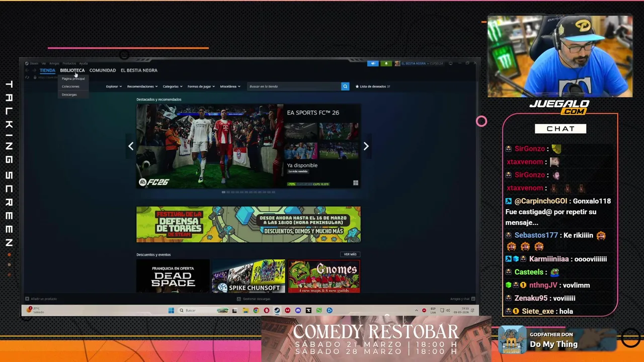644x362 pixels.
Task: Open the Amigos menu
Action: 54,63
